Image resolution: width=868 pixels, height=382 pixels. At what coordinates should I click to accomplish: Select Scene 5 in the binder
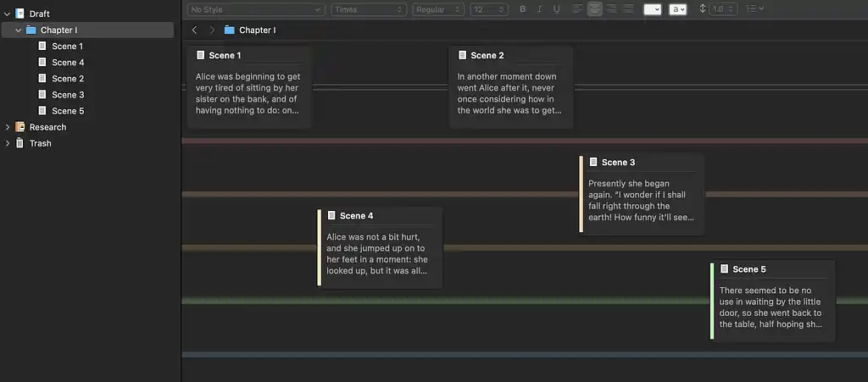pyautogui.click(x=68, y=111)
